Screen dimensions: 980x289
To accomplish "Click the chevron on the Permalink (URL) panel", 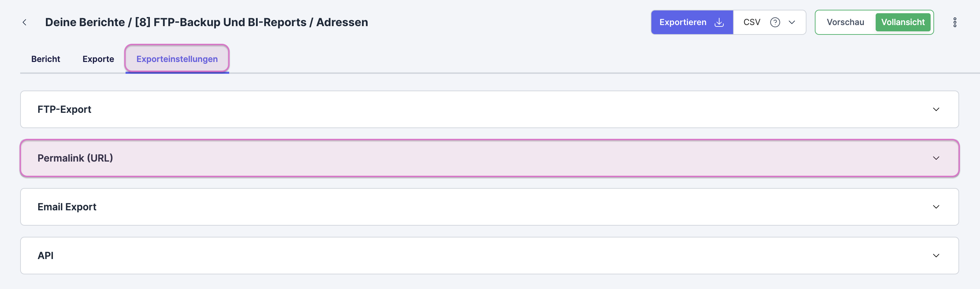I will coord(936,158).
